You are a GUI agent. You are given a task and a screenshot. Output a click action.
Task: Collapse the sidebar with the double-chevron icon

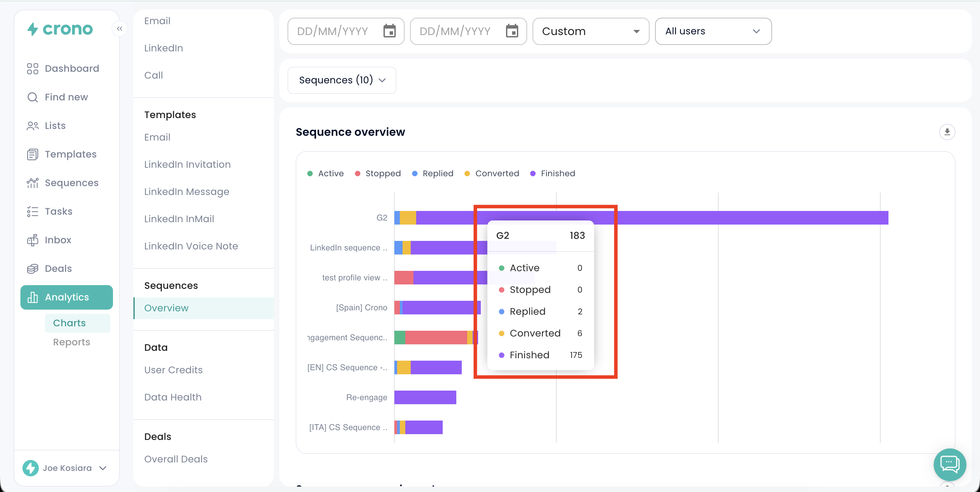(119, 29)
